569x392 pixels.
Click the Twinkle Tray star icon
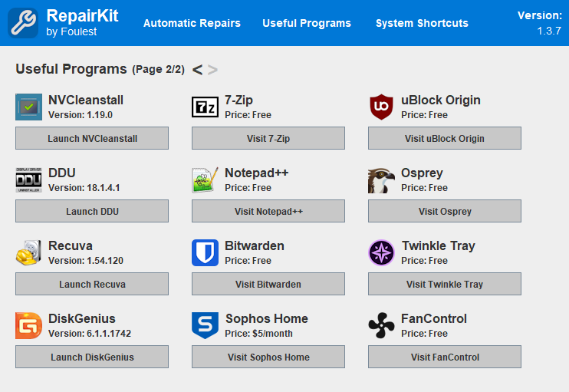(x=381, y=252)
